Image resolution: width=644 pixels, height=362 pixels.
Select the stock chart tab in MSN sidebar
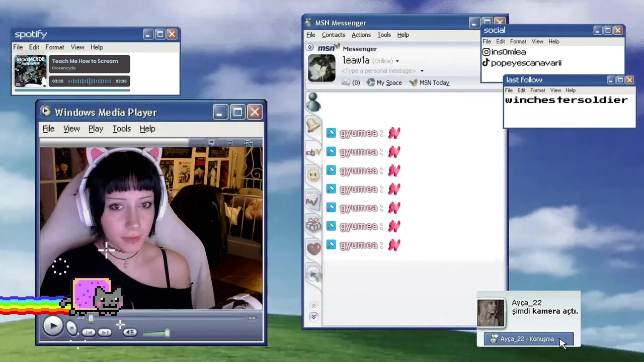tap(312, 201)
